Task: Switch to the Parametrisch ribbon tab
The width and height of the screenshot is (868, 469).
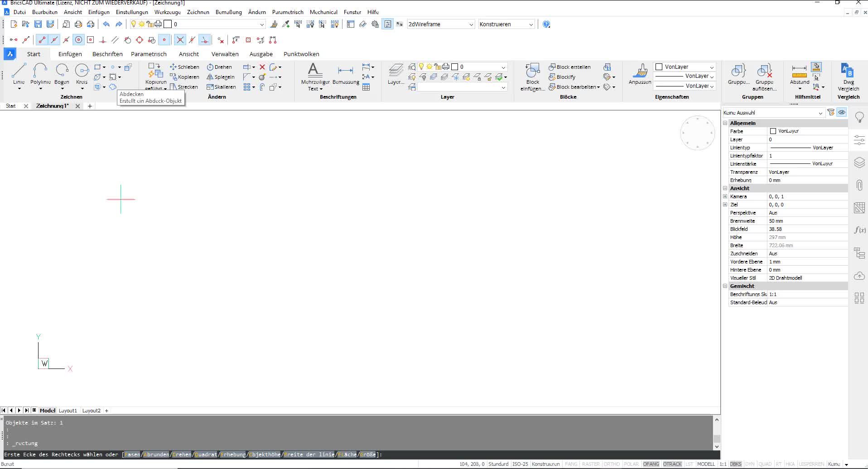Action: pyautogui.click(x=149, y=54)
